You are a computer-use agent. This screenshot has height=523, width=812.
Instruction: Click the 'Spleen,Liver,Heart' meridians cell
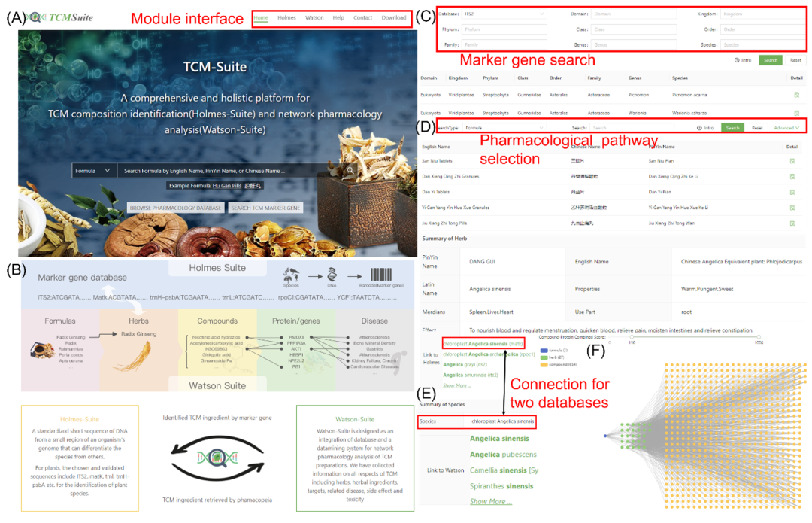(491, 312)
